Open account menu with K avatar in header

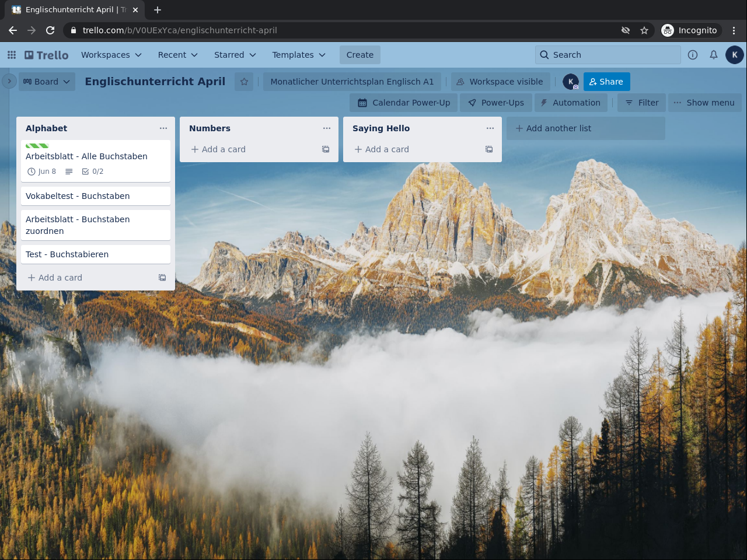(x=735, y=55)
